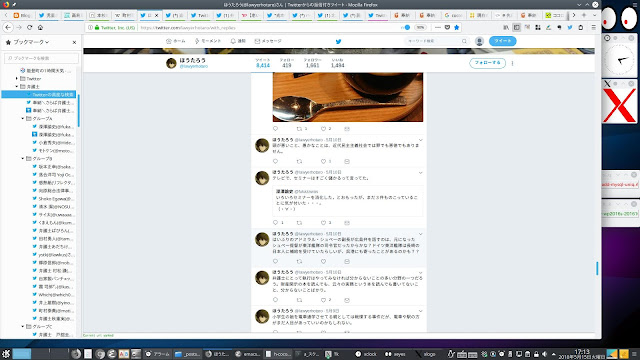Click the Twitter extension icon in toolbar
This screenshot has width=640, height=360.
pos(570,27)
